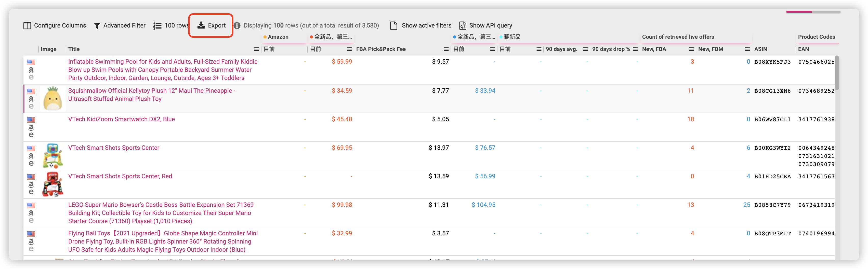868x269 pixels.
Task: Click the info icon beside Displaying 100 rows
Action: [237, 25]
